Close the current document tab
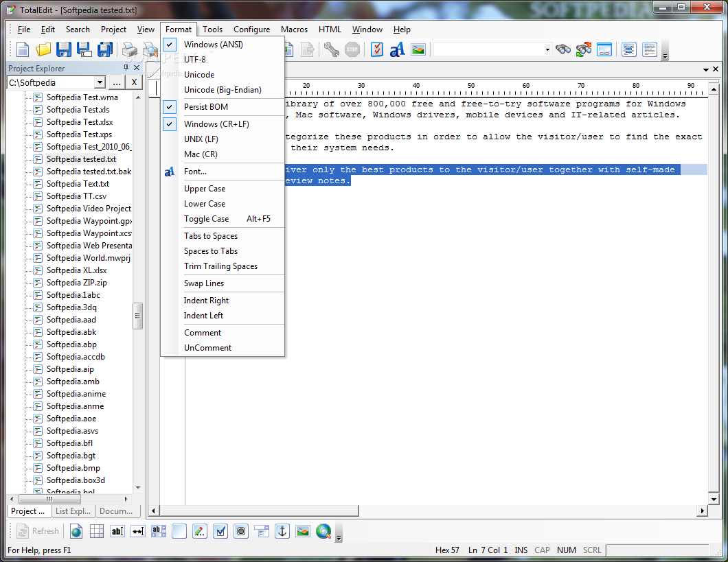The image size is (728, 562). [x=716, y=69]
